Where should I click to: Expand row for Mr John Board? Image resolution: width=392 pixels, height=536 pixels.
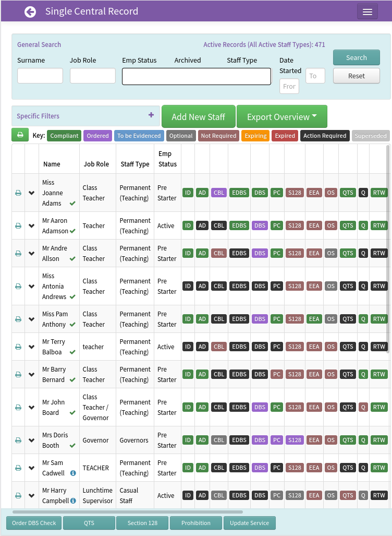coord(31,408)
